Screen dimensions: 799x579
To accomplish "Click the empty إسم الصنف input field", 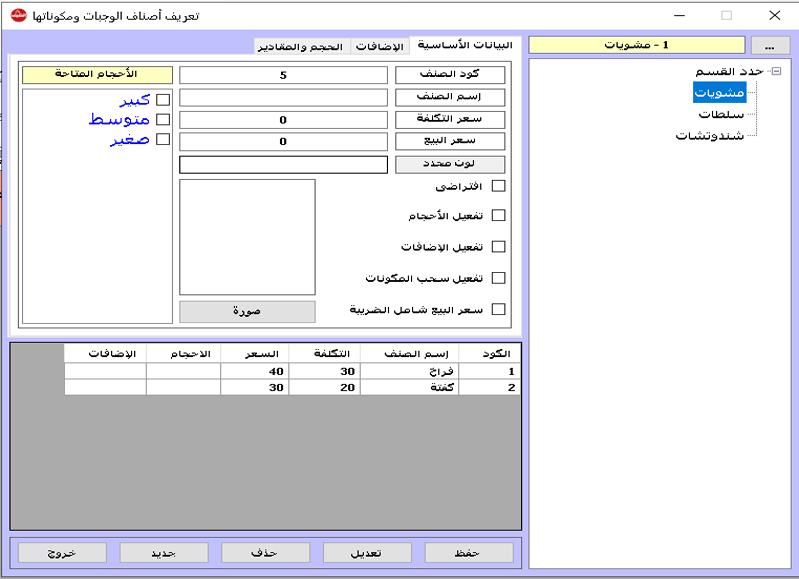I will (x=283, y=97).
